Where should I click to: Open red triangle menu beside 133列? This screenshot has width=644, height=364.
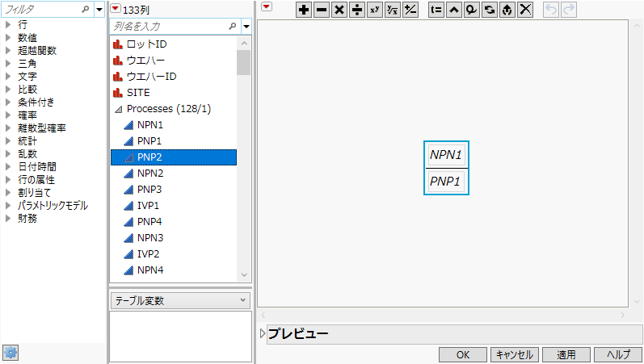(116, 8)
